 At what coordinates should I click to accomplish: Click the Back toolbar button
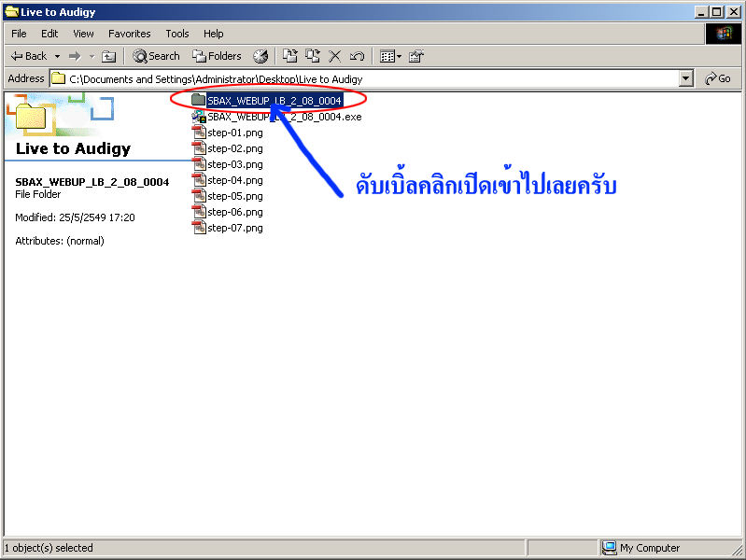pyautogui.click(x=29, y=56)
